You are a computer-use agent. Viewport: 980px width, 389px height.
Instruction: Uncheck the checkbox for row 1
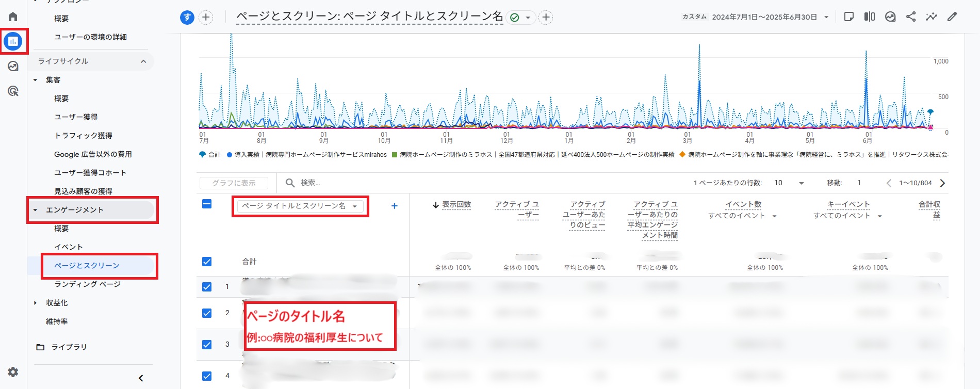[x=207, y=287]
